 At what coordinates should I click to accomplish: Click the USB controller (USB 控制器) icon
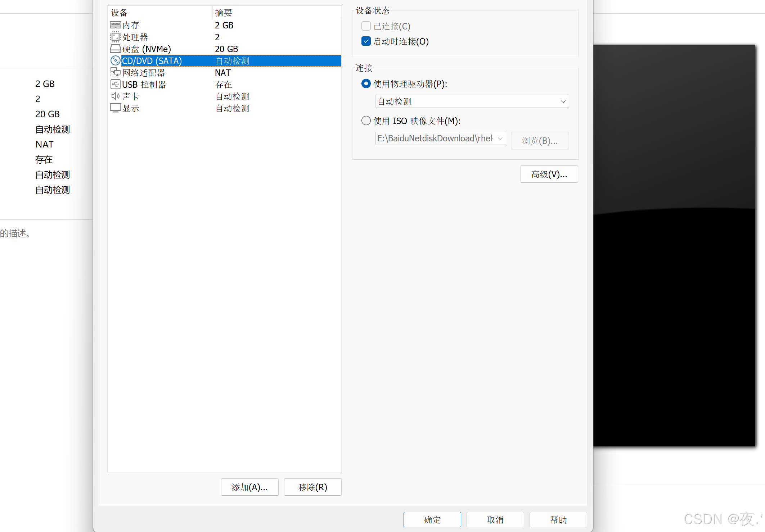pyautogui.click(x=115, y=85)
